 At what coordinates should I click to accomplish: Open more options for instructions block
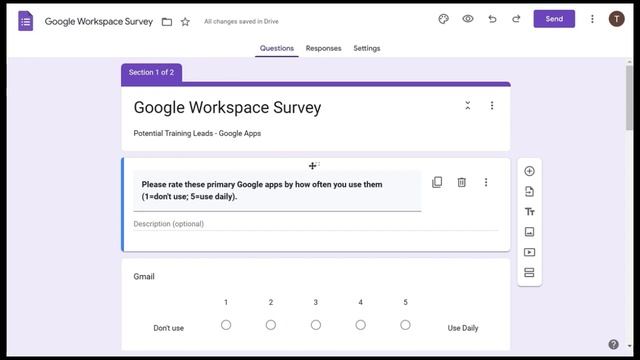[486, 182]
